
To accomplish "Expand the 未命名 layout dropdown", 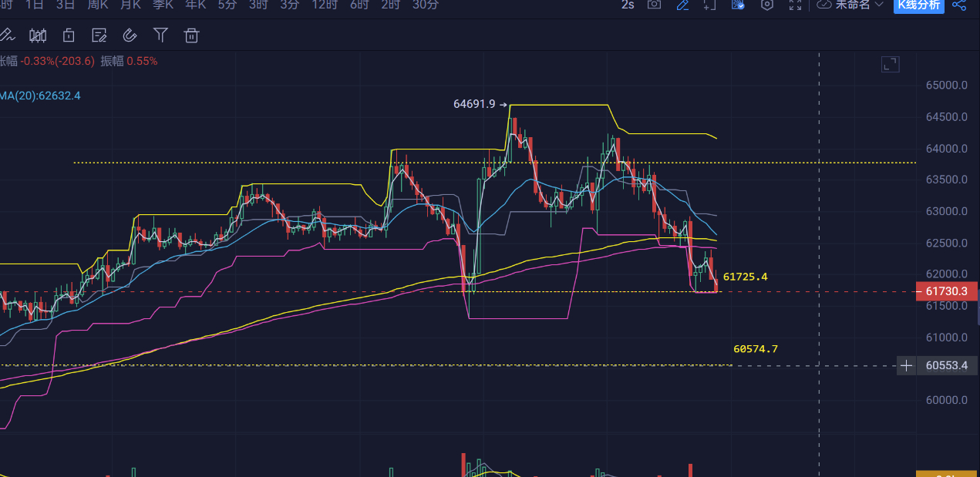I will click(850, 5).
